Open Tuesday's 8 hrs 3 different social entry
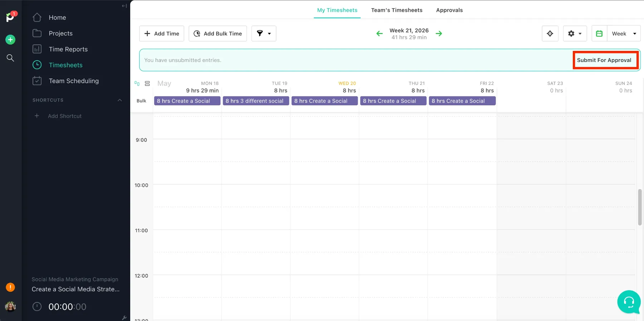Viewport: 644px width, 321px height. 256,101
